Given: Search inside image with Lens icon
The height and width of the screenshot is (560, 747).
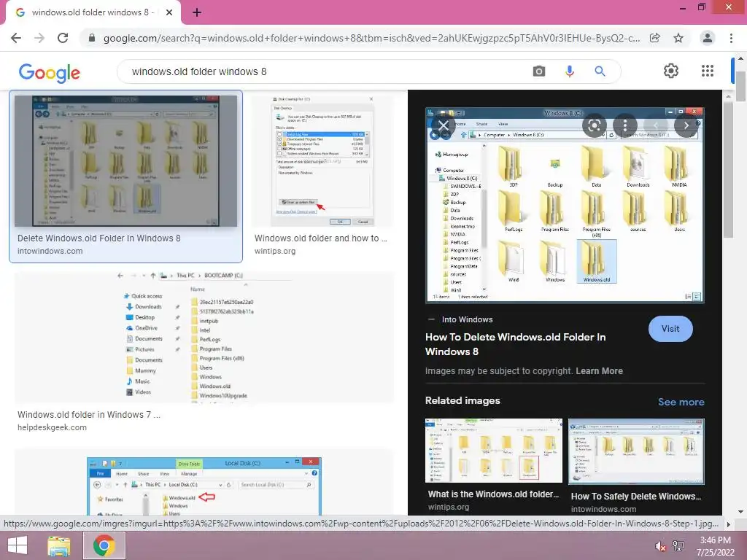Looking at the screenshot, I should [594, 125].
